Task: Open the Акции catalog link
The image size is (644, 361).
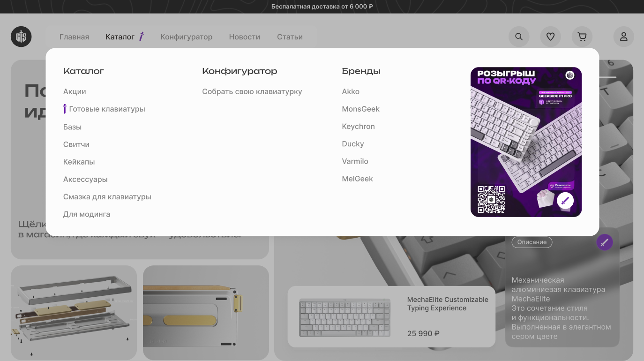Action: tap(75, 91)
